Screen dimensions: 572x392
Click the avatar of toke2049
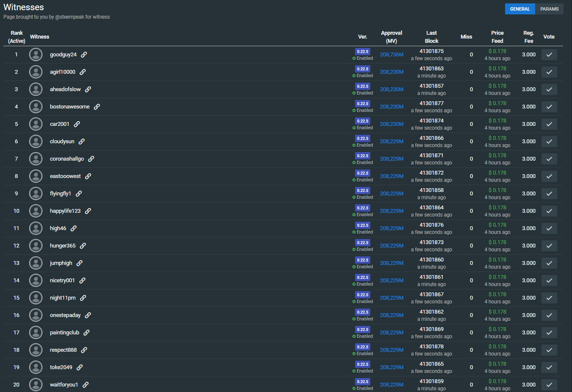[36, 367]
